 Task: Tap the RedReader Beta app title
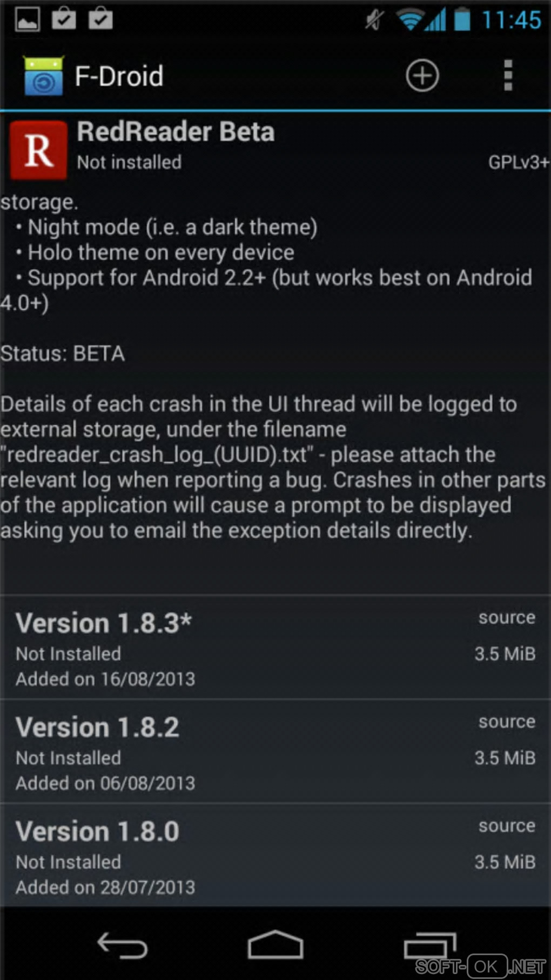176,132
